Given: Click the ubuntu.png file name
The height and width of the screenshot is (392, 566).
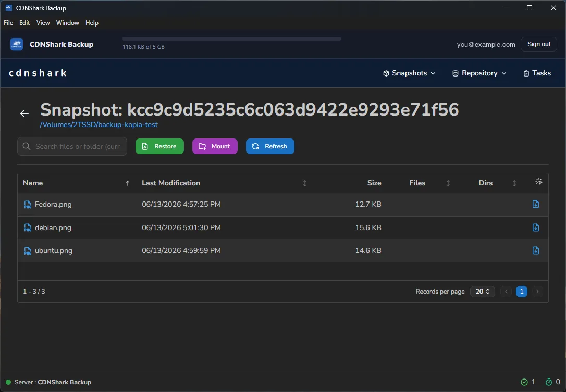Looking at the screenshot, I should pyautogui.click(x=54, y=250).
